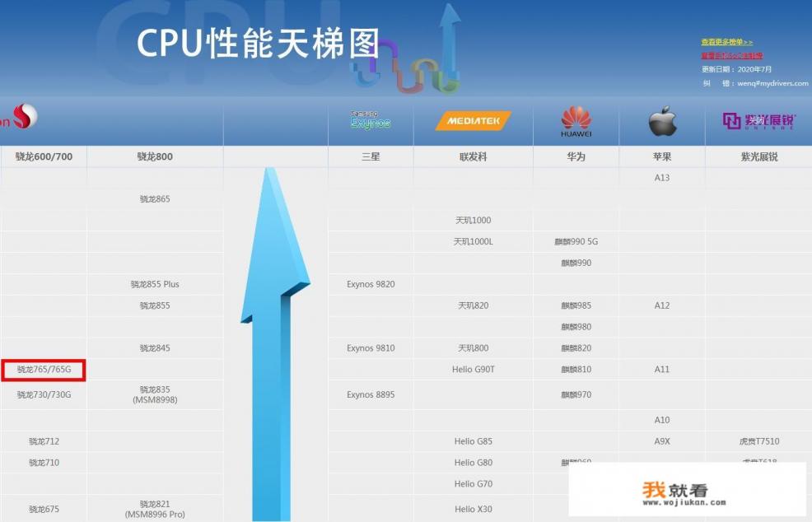Click the 骁龙712 cell
Viewport: 812px width, 522px height.
(44, 441)
